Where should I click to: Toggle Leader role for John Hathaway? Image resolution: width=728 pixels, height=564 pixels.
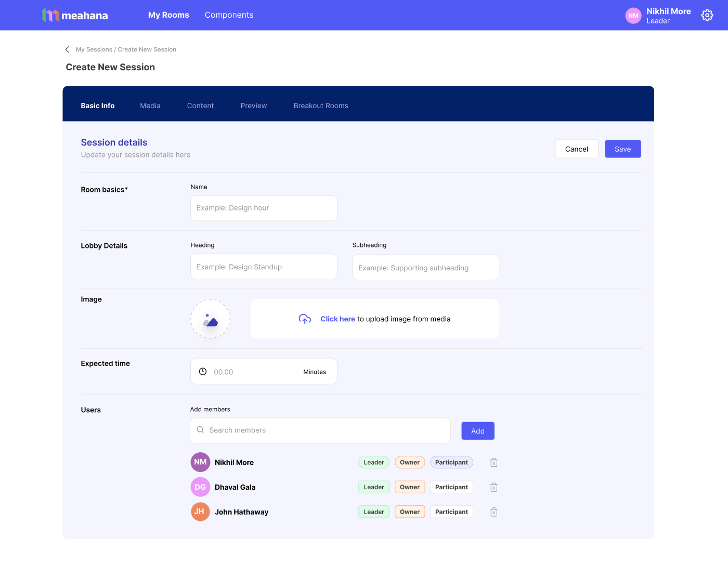point(374,512)
